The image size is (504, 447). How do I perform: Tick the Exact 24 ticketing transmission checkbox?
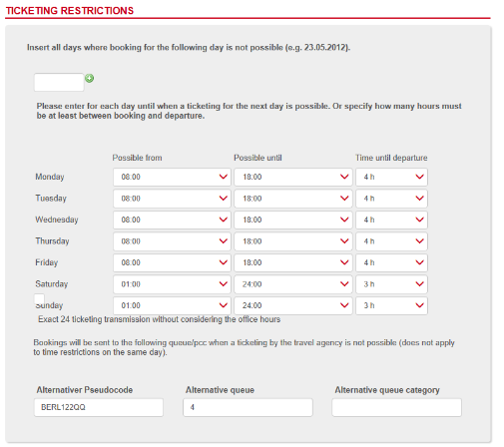pyautogui.click(x=39, y=298)
